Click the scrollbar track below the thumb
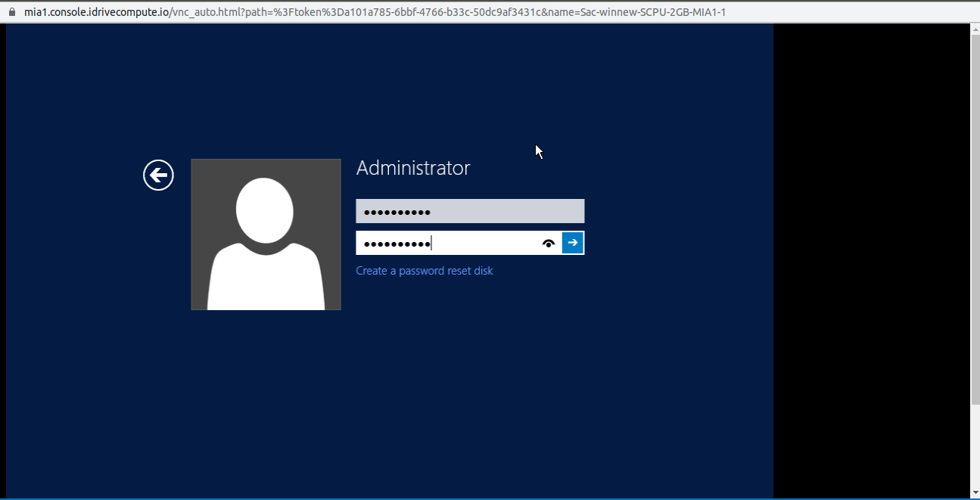 pyautogui.click(x=975, y=446)
